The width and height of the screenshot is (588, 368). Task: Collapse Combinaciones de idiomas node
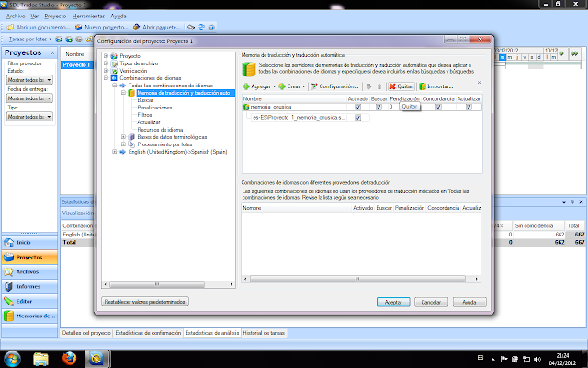coord(106,78)
